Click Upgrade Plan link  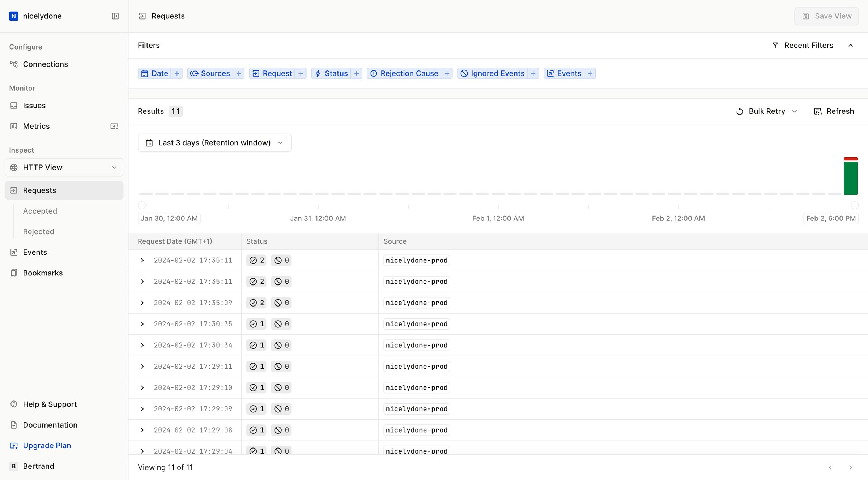point(47,445)
